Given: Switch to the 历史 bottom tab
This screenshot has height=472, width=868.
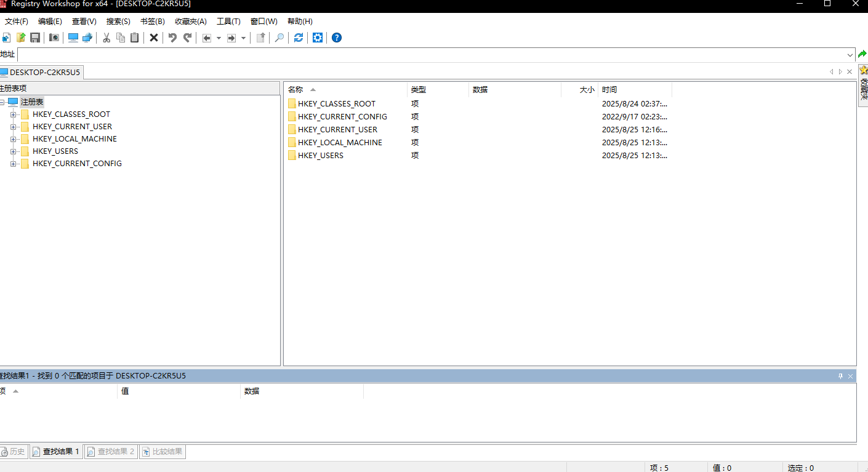Looking at the screenshot, I should pyautogui.click(x=13, y=452).
